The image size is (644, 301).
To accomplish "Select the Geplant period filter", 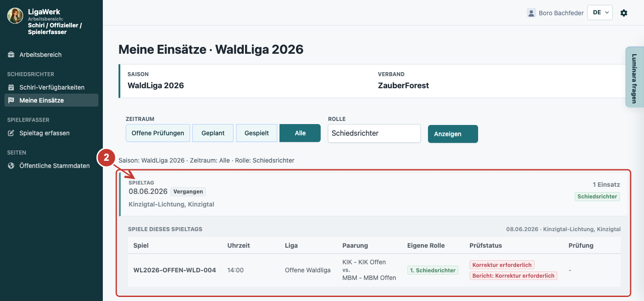I will point(213,133).
